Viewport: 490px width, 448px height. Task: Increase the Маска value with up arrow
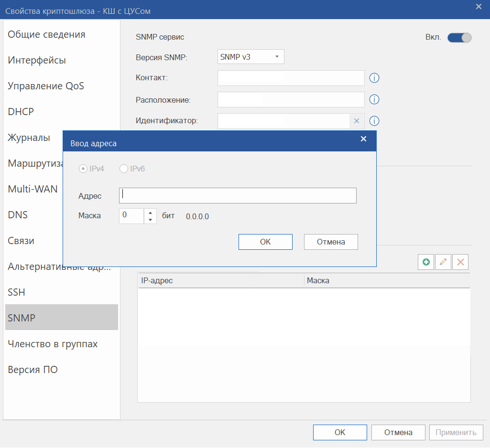150,212
